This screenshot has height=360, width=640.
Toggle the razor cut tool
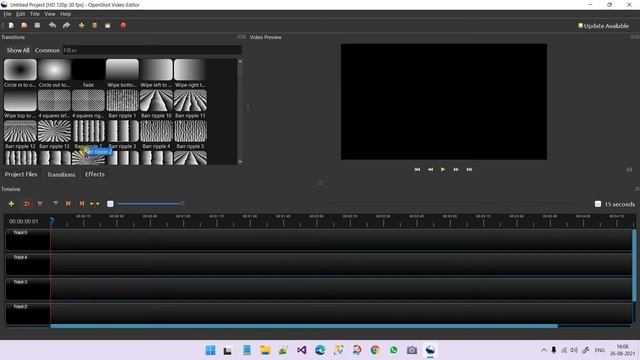click(40, 203)
